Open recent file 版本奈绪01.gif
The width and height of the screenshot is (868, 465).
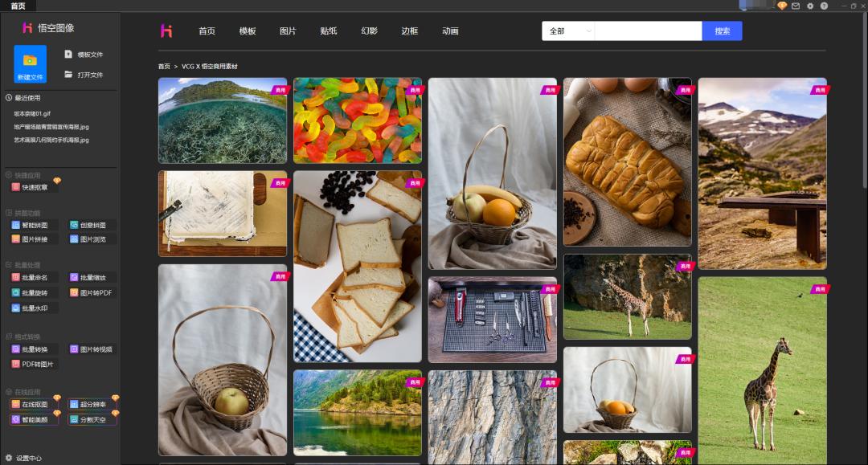tap(32, 113)
